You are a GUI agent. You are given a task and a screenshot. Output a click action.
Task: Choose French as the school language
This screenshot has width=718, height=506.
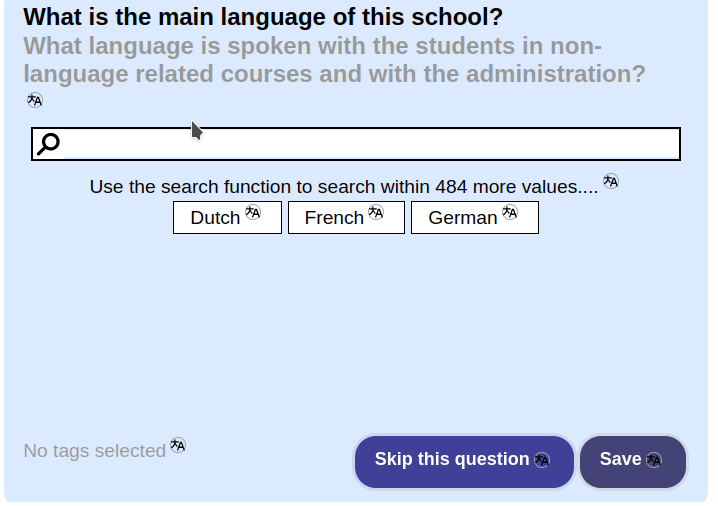[334, 218]
